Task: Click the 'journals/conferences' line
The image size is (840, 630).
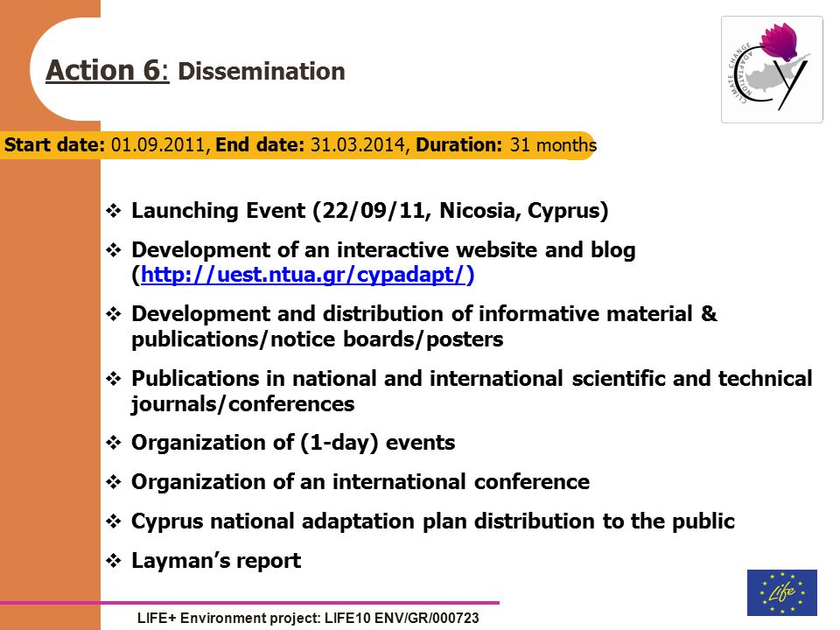Action: tap(243, 404)
